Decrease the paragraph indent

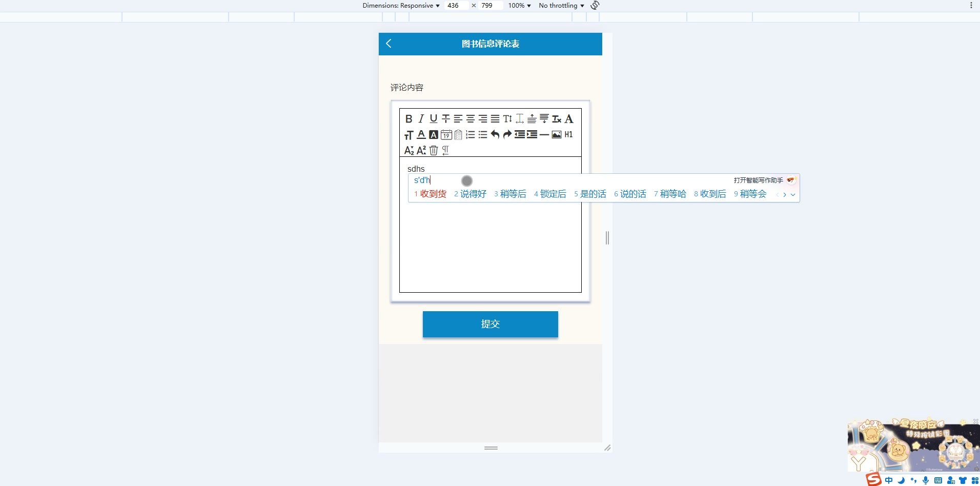520,135
